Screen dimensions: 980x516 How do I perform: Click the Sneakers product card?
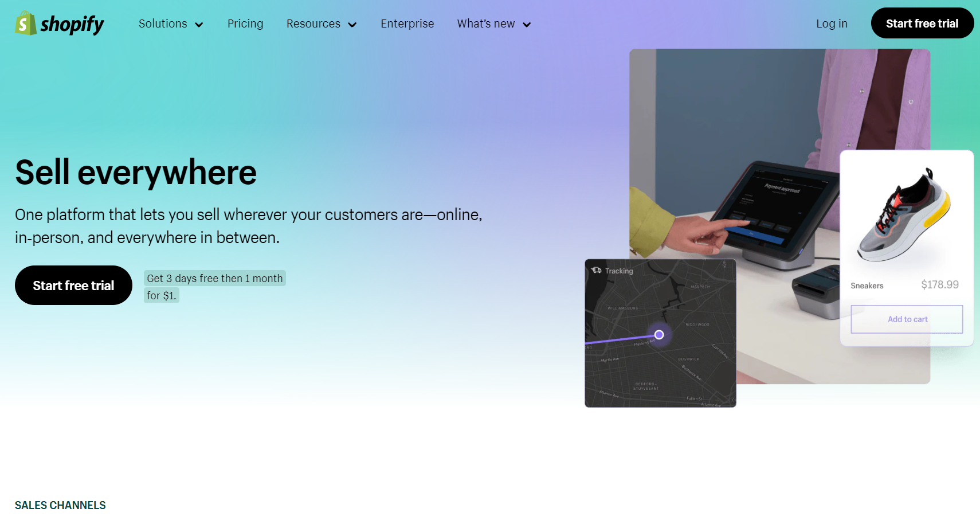pyautogui.click(x=907, y=247)
